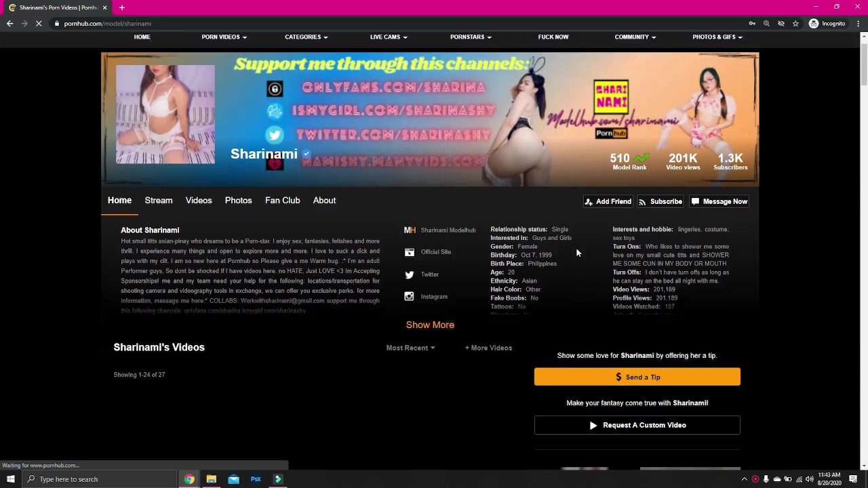
Task: Click the saved passwords key icon
Action: (x=752, y=23)
